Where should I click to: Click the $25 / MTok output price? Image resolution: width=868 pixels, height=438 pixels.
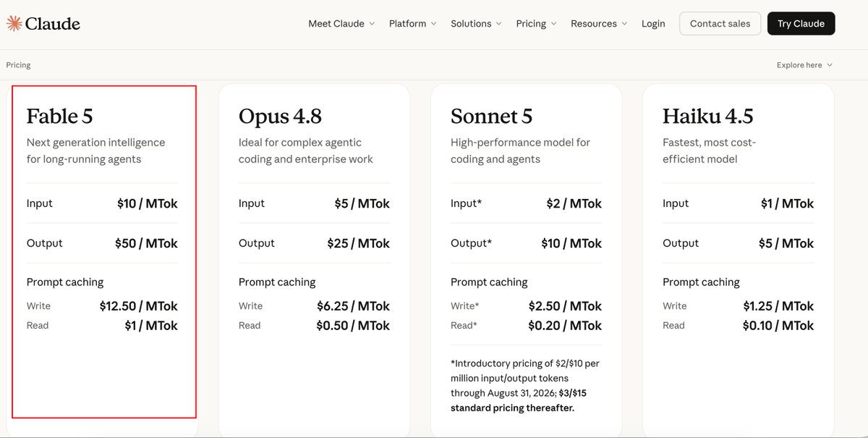[x=358, y=243]
